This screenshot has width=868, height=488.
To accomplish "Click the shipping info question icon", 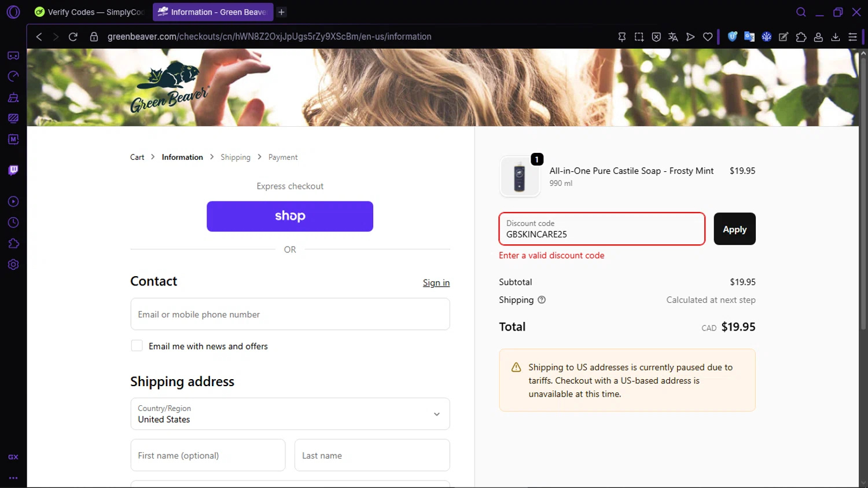I will [542, 300].
